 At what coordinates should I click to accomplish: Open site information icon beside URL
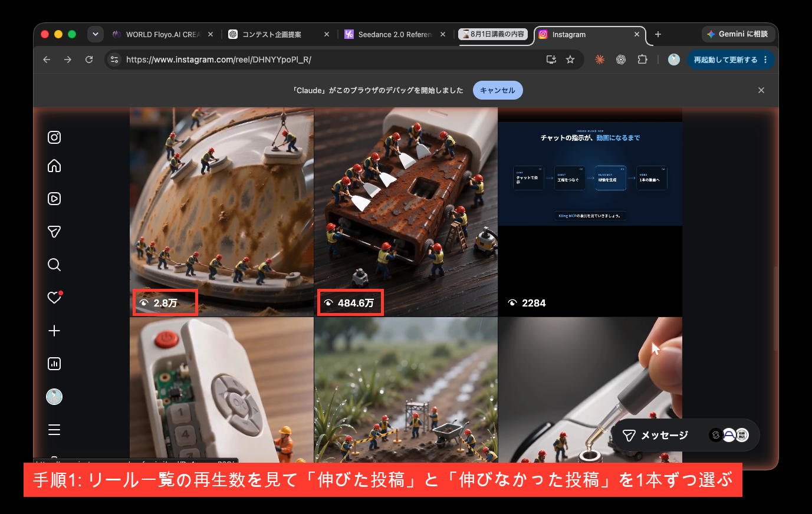pos(115,60)
